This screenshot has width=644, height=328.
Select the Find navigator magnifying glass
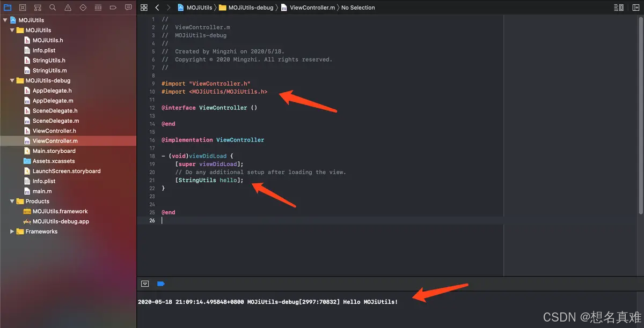point(52,7)
